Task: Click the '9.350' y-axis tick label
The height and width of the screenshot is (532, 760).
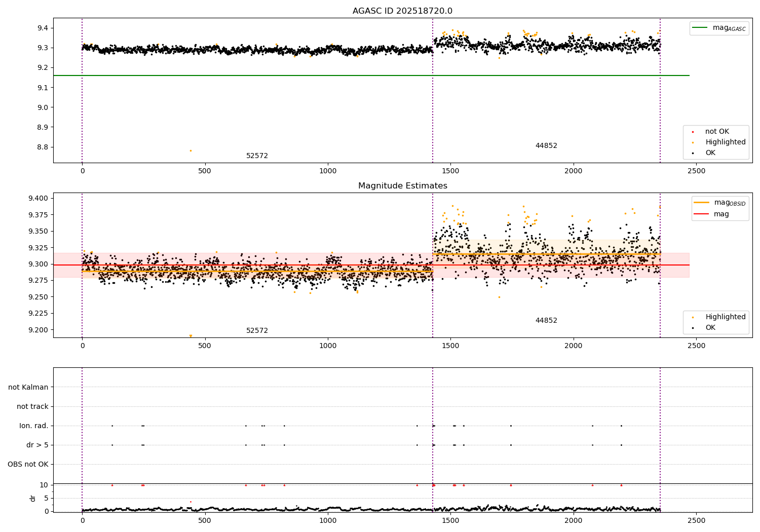Action: (x=38, y=232)
